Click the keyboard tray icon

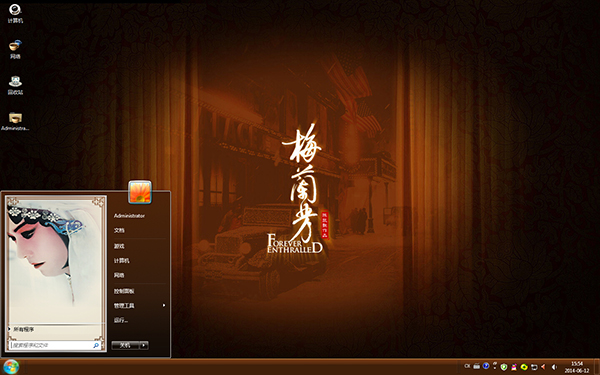click(476, 366)
